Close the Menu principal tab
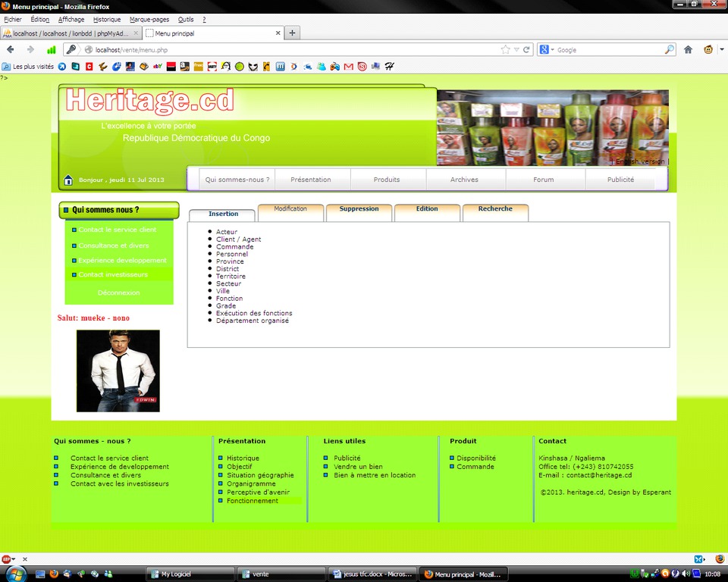Screen dimensions: 728x582 point(278,33)
